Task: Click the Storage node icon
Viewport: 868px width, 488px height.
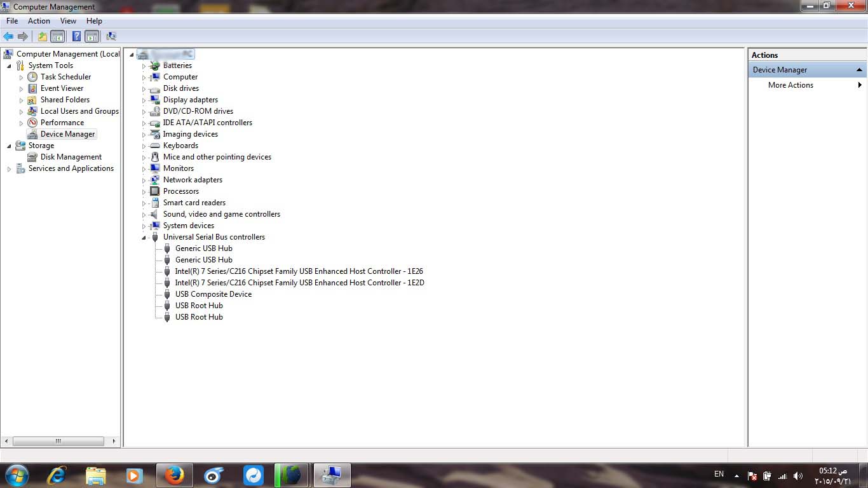Action: (x=20, y=146)
